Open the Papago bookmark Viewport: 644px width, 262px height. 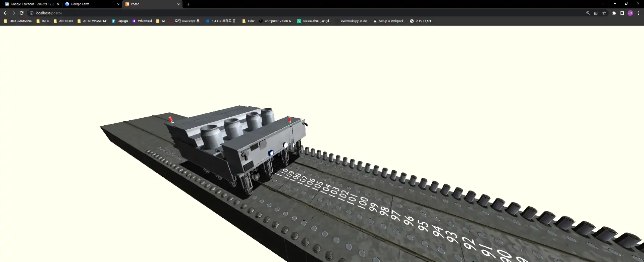tap(120, 21)
